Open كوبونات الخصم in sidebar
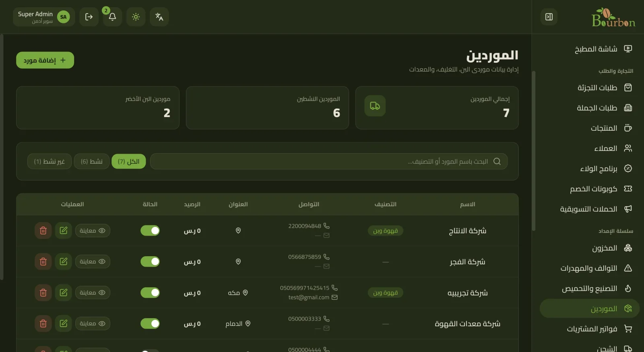Screen dimensions: 644x352 click(x=590, y=189)
